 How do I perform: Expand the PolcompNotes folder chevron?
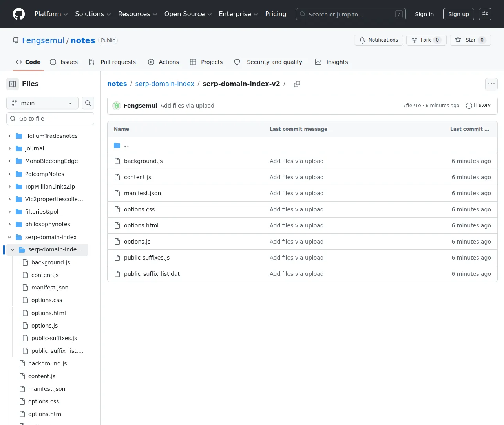[9, 174]
